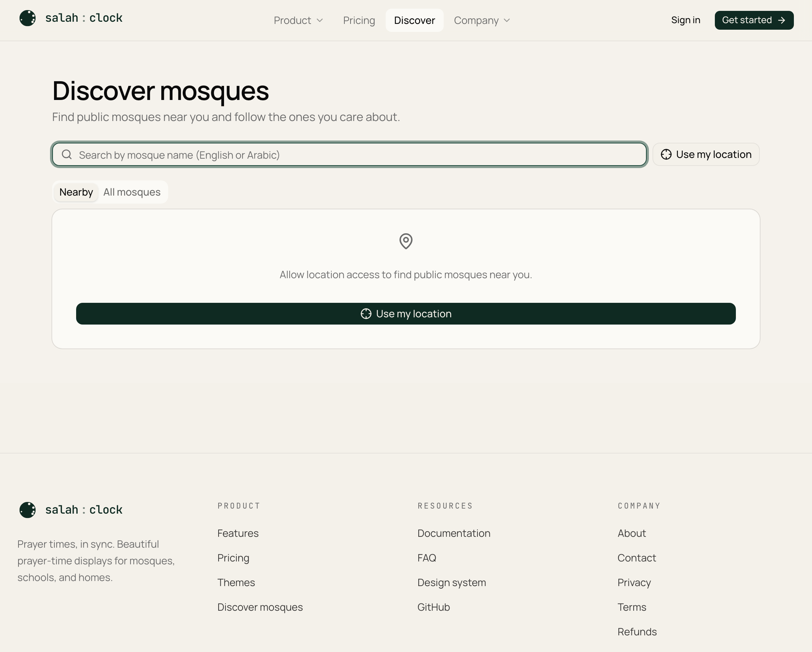This screenshot has width=812, height=652.
Task: Open the Design system footer link
Action: click(x=452, y=582)
